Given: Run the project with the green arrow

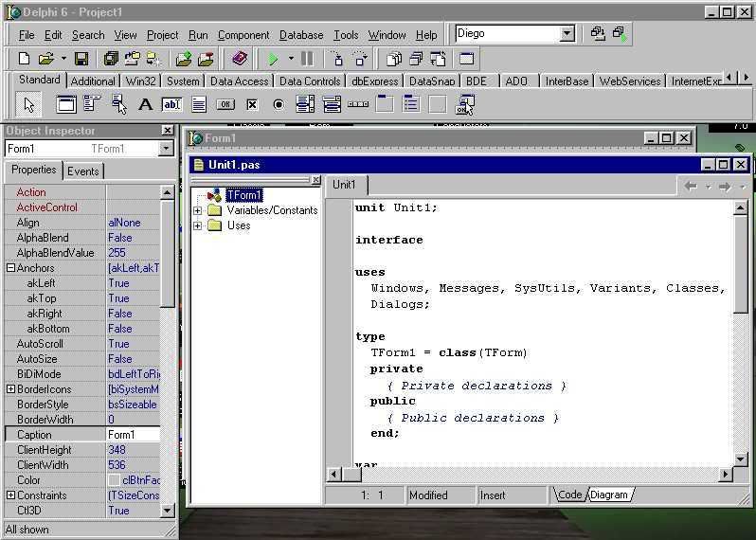Looking at the screenshot, I should click(273, 59).
